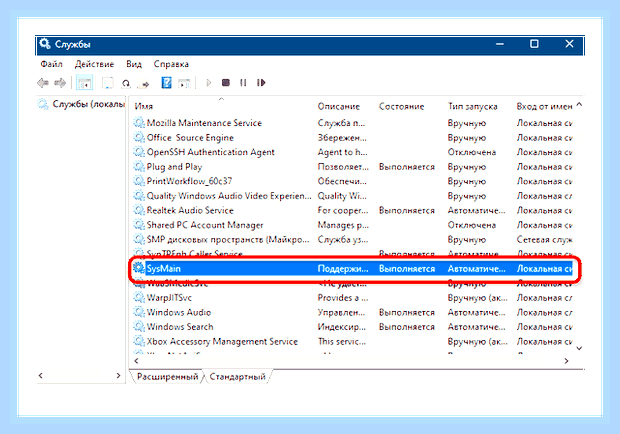Sort by the Вход от имени column header
The width and height of the screenshot is (620, 434).
click(544, 106)
